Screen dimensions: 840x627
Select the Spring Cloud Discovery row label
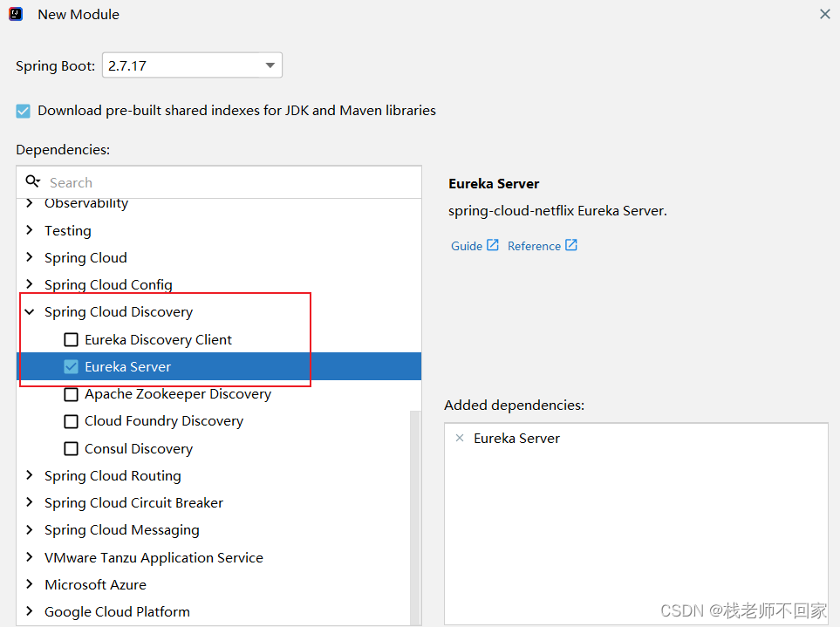click(x=119, y=311)
